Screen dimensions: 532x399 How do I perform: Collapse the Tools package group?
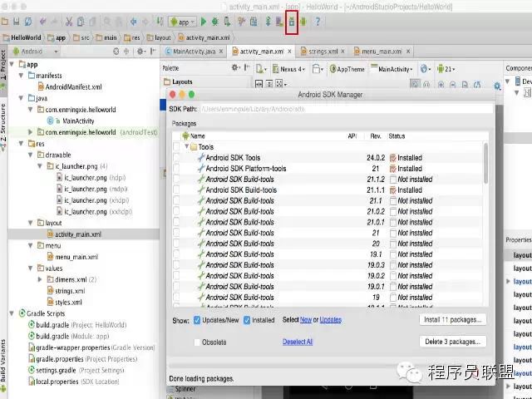[186, 146]
